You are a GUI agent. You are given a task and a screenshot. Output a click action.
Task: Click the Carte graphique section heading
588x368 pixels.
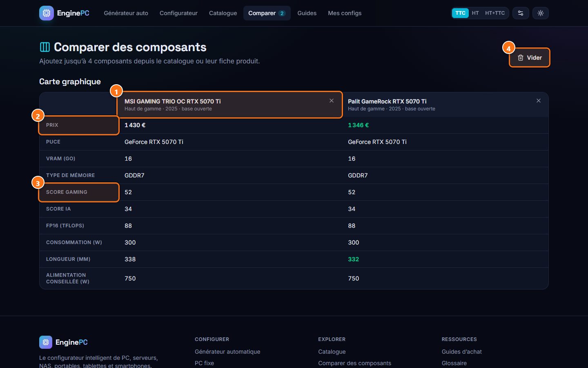tap(70, 81)
